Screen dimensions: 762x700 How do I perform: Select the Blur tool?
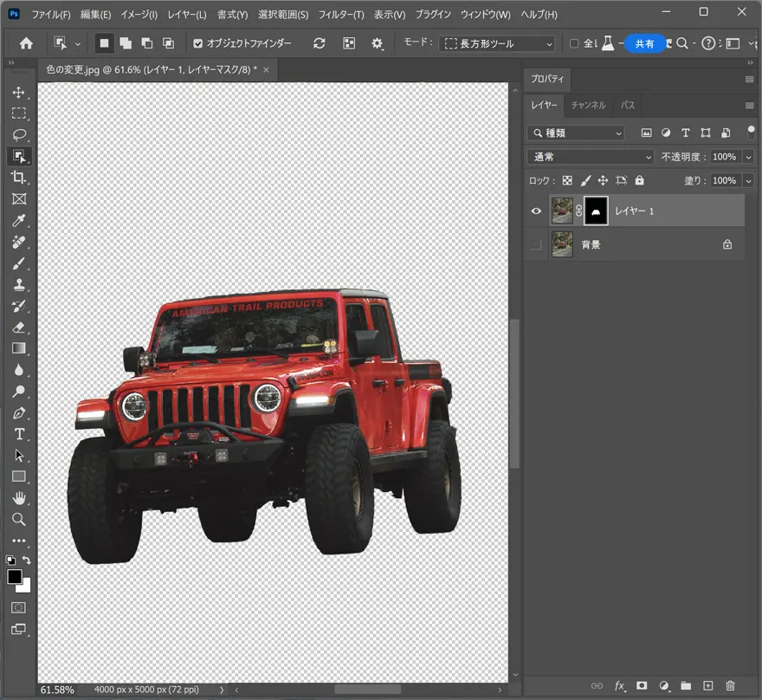coord(19,370)
